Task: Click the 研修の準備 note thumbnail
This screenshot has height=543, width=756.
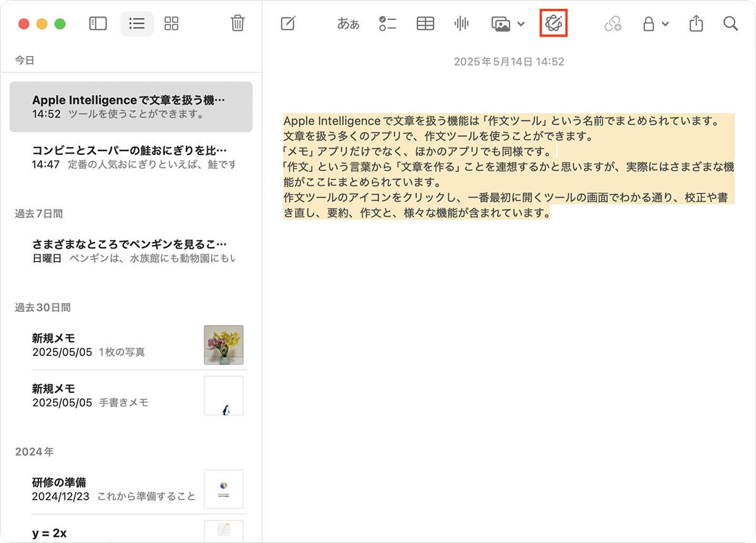Action: click(x=224, y=489)
